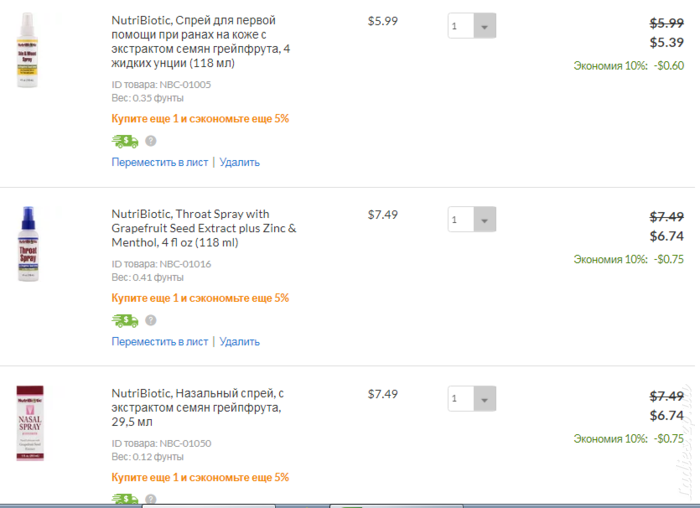Viewport: 700px width, 508px height.
Task: Click the question mark help icon for wound spray
Action: (151, 141)
